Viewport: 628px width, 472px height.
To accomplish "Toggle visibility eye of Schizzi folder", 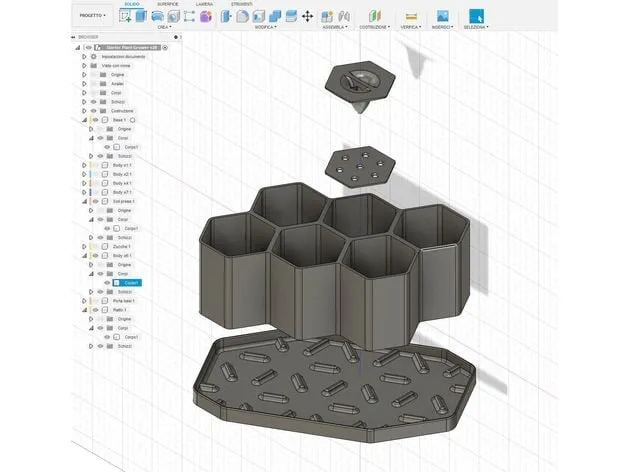I will coord(92,101).
